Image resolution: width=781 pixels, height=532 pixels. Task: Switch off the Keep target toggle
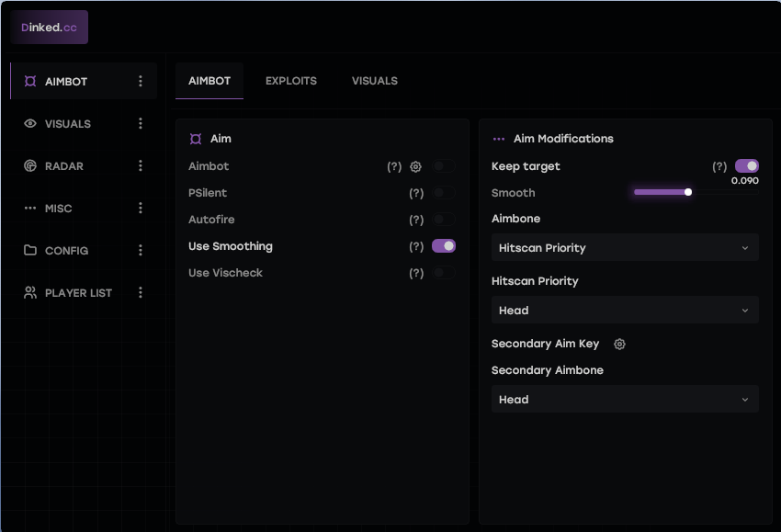tap(747, 166)
